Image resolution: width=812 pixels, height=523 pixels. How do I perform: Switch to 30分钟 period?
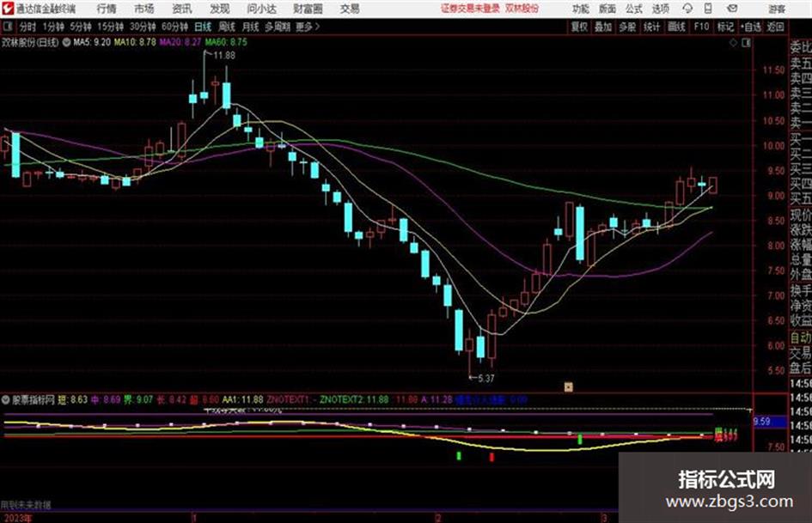point(143,27)
